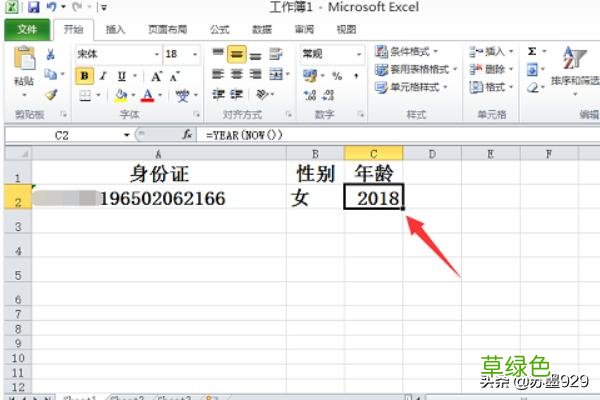The image size is (600, 400).
Task: Click the Insert Function fx icon
Action: click(x=188, y=134)
